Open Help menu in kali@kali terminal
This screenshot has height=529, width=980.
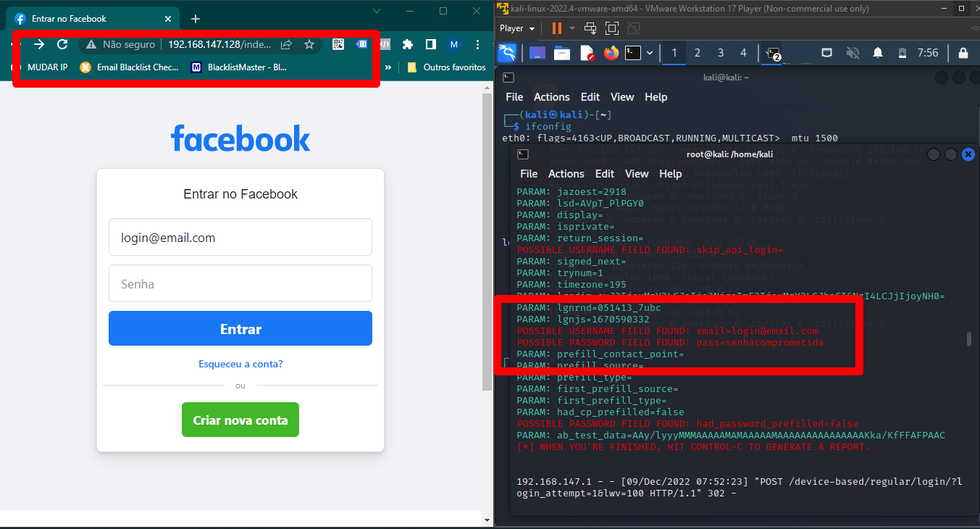(x=656, y=97)
